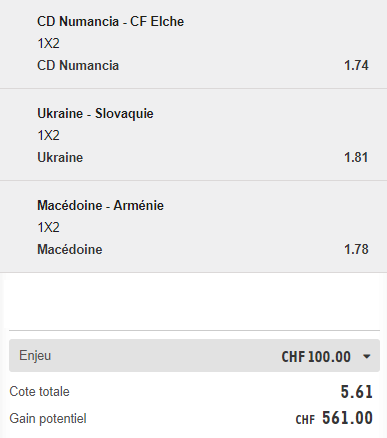Click the 1X2 market under CD Numancia match
The width and height of the screenshot is (387, 438).
tap(48, 43)
